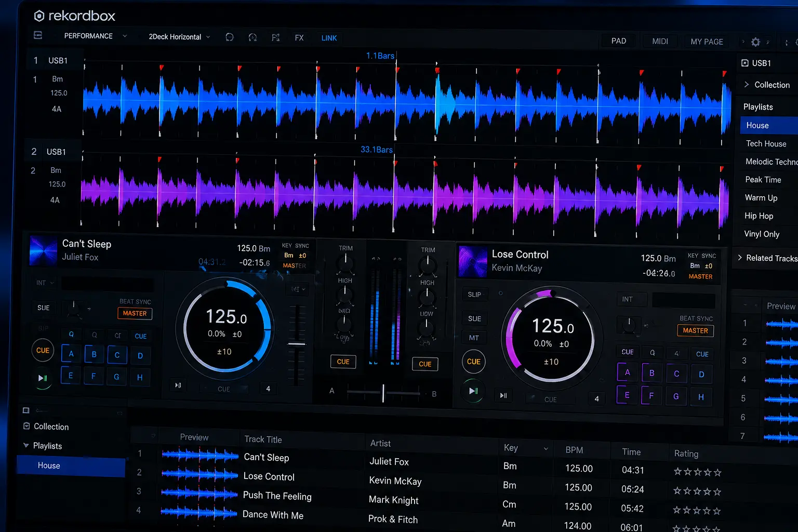
Task: Trigger hot cue pad A on deck 1
Action: [71, 354]
